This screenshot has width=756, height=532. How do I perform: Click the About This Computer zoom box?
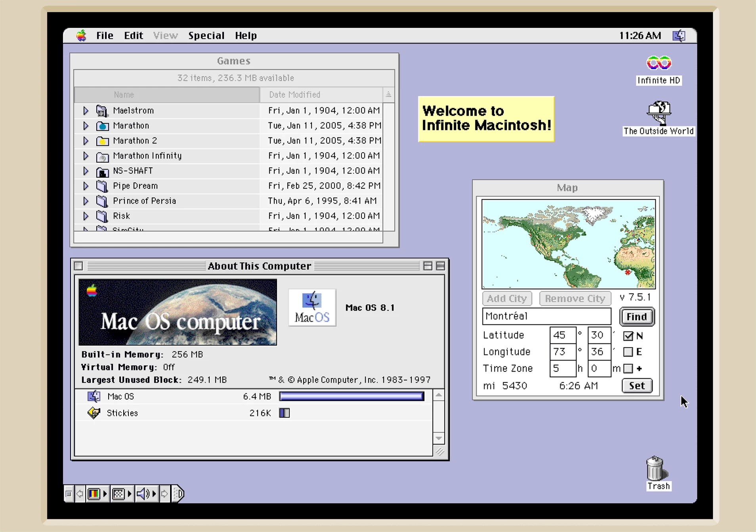pos(428,266)
